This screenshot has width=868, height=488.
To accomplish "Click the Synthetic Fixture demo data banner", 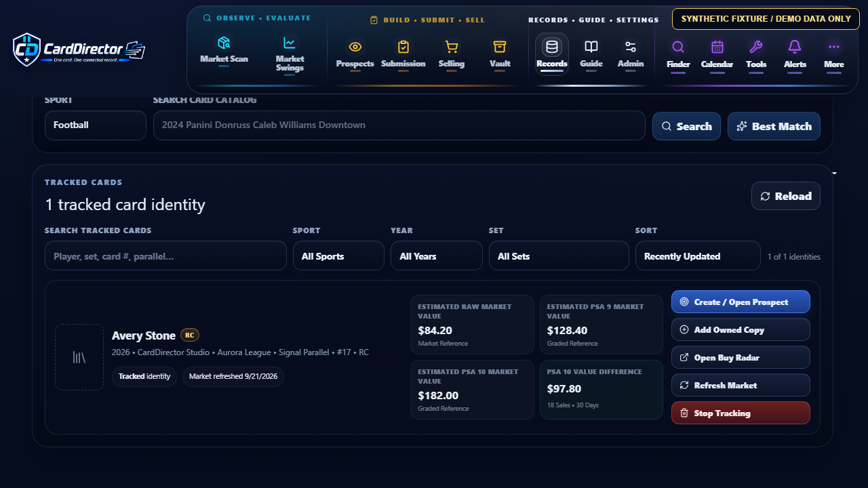I will click(766, 19).
